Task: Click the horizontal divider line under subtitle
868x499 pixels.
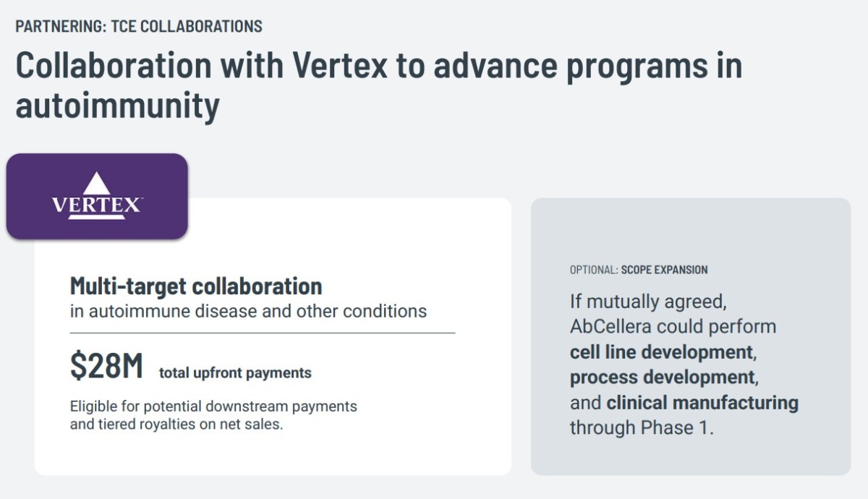Action: (x=263, y=333)
